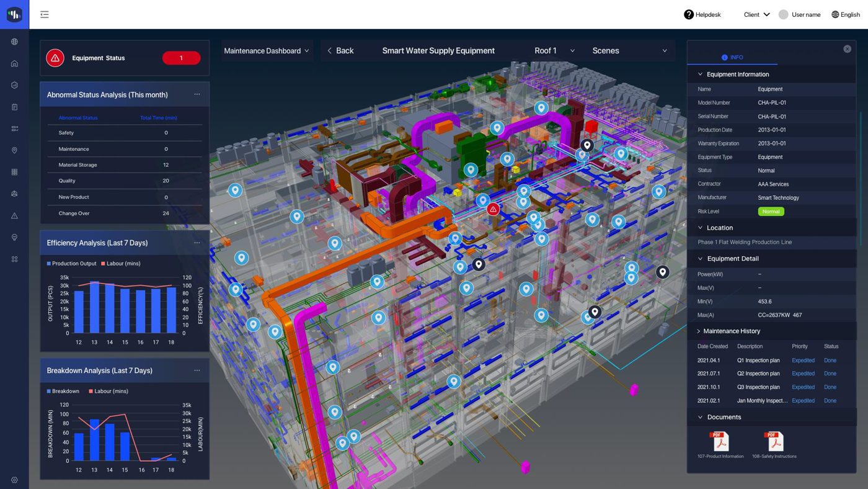This screenshot has width=868, height=489.
Task: Toggle Production Output legend in Efficiency chart
Action: (x=71, y=263)
